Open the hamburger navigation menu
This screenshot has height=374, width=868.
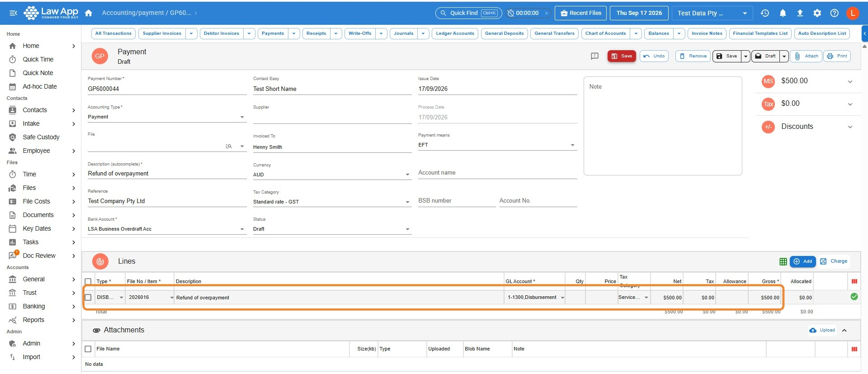coord(13,13)
